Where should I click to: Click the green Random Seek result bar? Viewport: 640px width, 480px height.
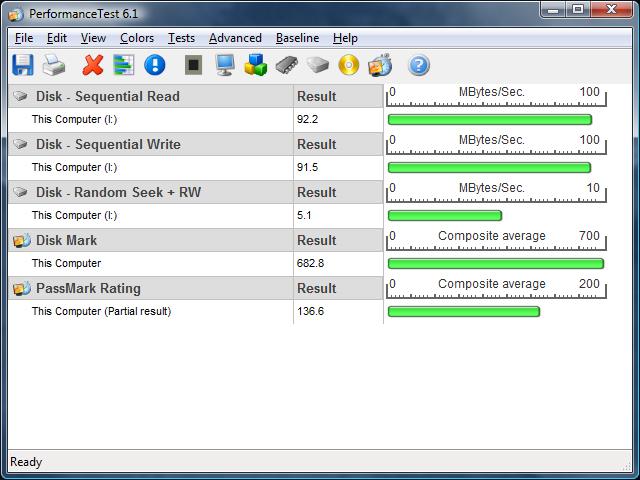pyautogui.click(x=444, y=216)
